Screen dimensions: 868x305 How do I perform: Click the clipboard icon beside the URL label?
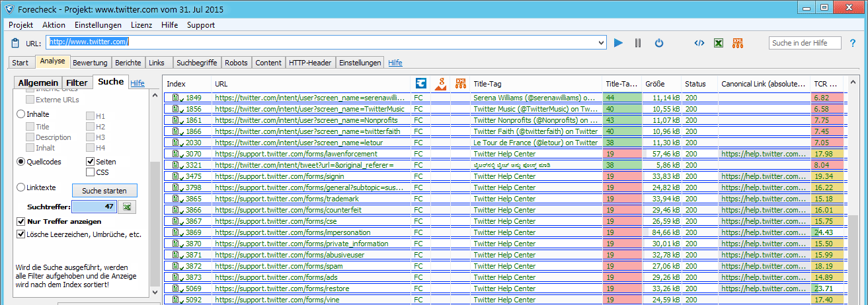16,43
